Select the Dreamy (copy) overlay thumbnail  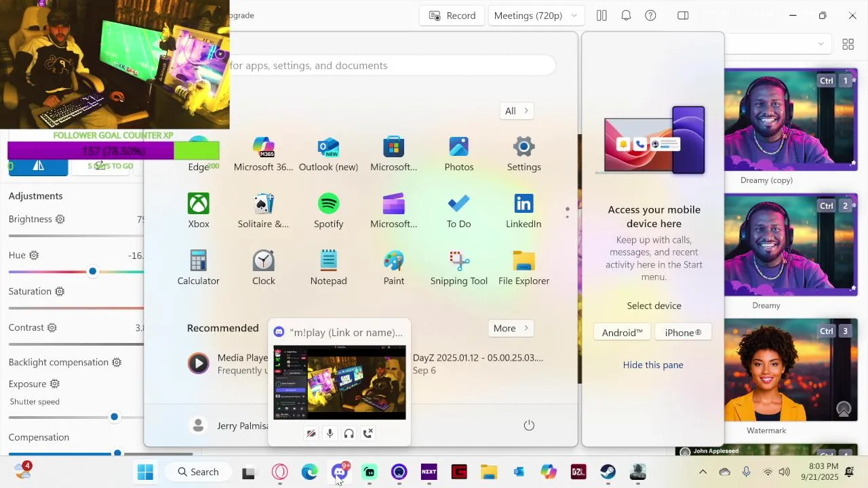click(x=791, y=119)
